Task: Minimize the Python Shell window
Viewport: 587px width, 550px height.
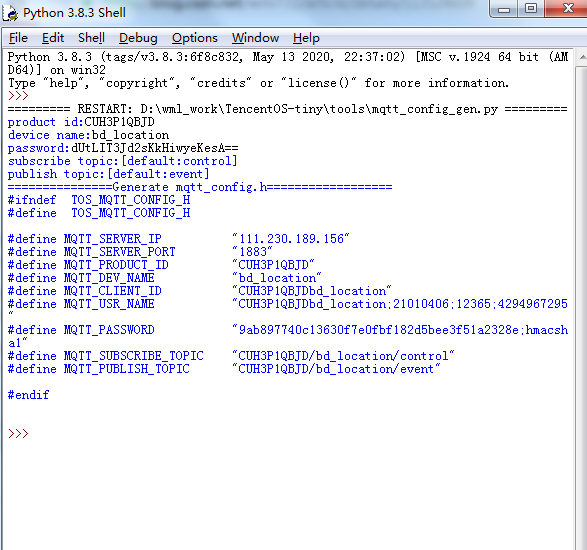Action: tap(504, 9)
